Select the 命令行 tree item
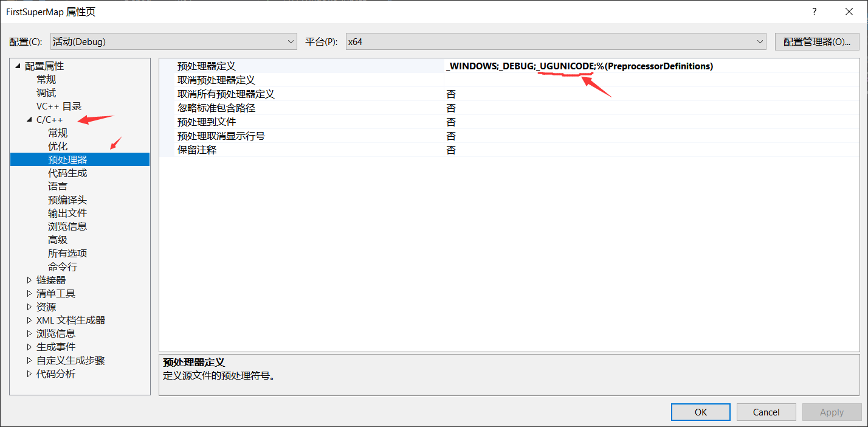This screenshot has width=868, height=427. pos(66,266)
